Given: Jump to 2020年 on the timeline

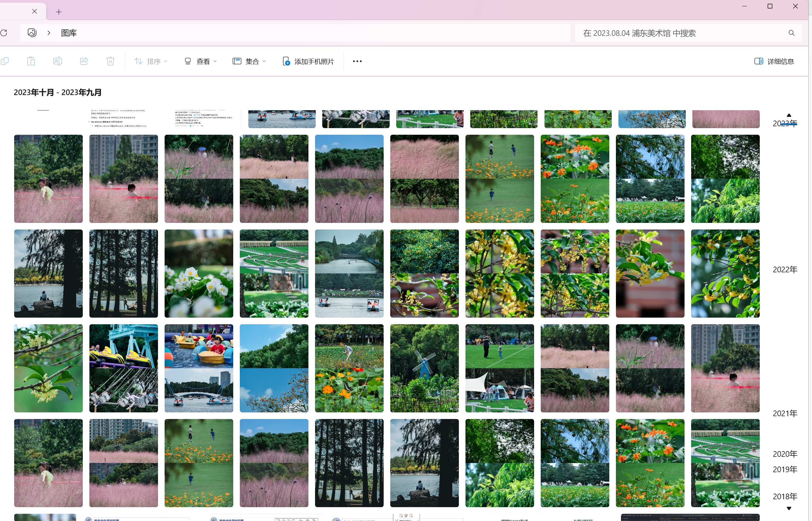Looking at the screenshot, I should 785,454.
